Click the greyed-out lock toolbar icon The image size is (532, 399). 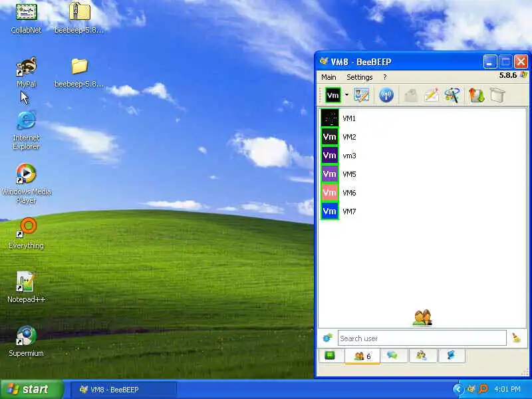pyautogui.click(x=411, y=95)
